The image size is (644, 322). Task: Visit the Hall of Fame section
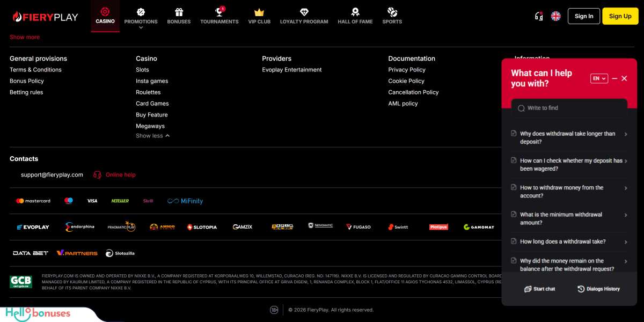point(355,16)
